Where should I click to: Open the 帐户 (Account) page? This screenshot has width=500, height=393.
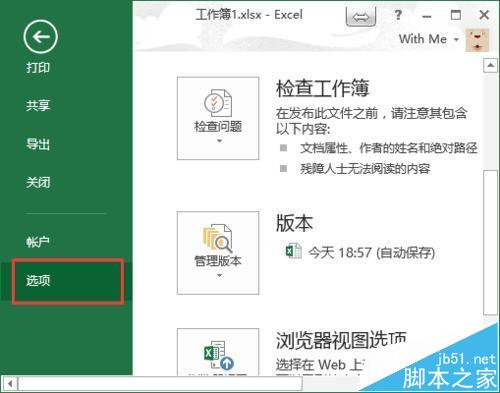[x=38, y=242]
